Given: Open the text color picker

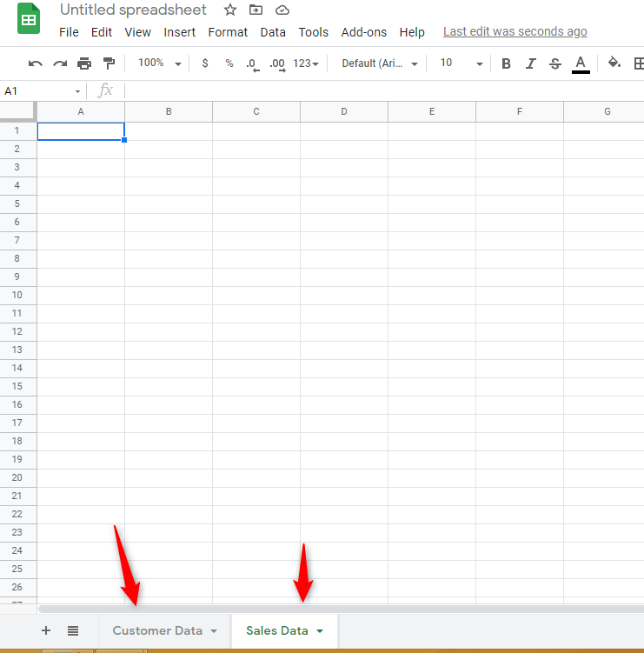Looking at the screenshot, I should coord(581,63).
